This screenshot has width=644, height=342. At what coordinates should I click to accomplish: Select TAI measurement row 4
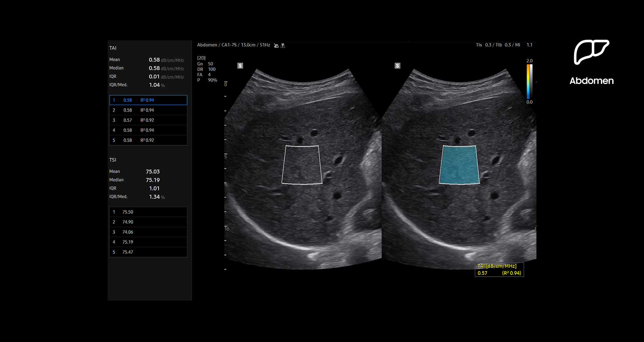tap(148, 130)
